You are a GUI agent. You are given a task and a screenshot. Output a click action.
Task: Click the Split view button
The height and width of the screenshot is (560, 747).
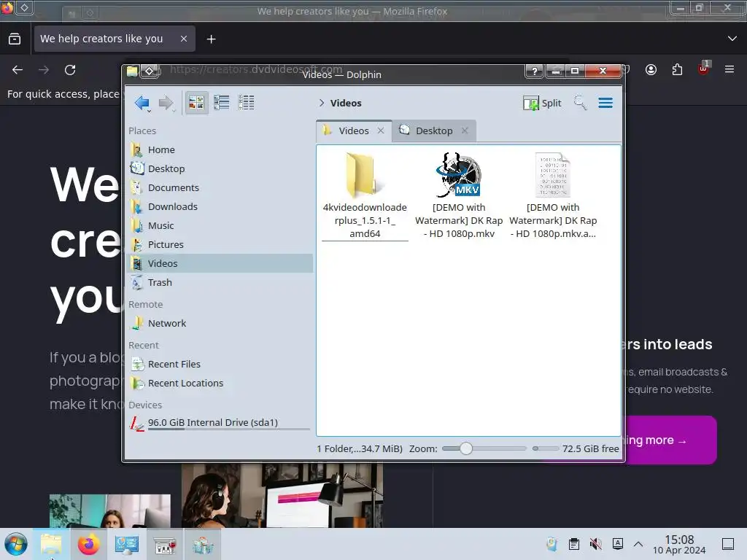(x=542, y=103)
